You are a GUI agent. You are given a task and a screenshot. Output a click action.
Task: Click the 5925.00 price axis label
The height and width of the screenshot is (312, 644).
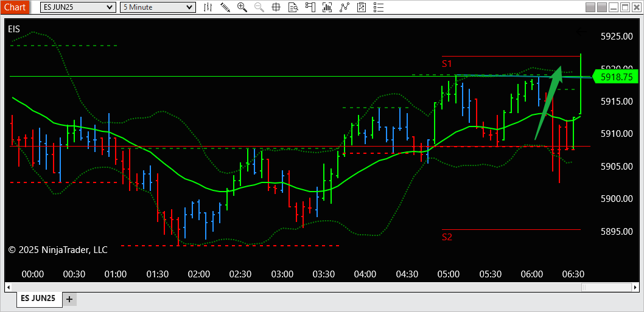tap(616, 37)
